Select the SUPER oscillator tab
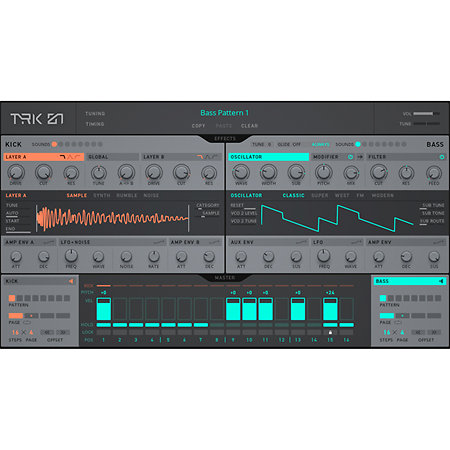 pyautogui.click(x=320, y=195)
